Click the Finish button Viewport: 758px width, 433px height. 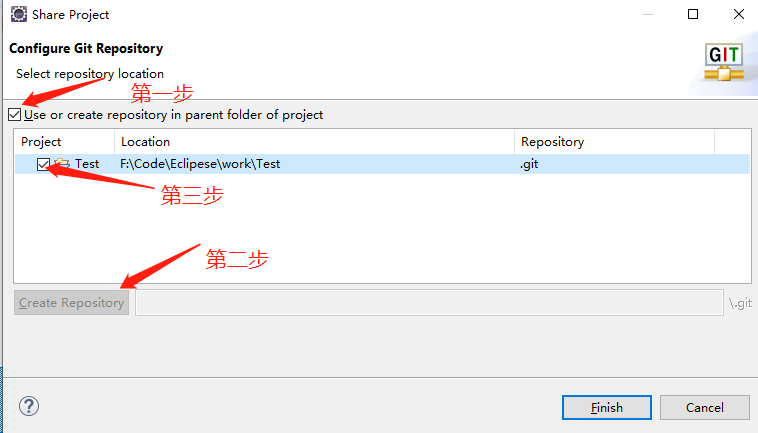(x=607, y=407)
